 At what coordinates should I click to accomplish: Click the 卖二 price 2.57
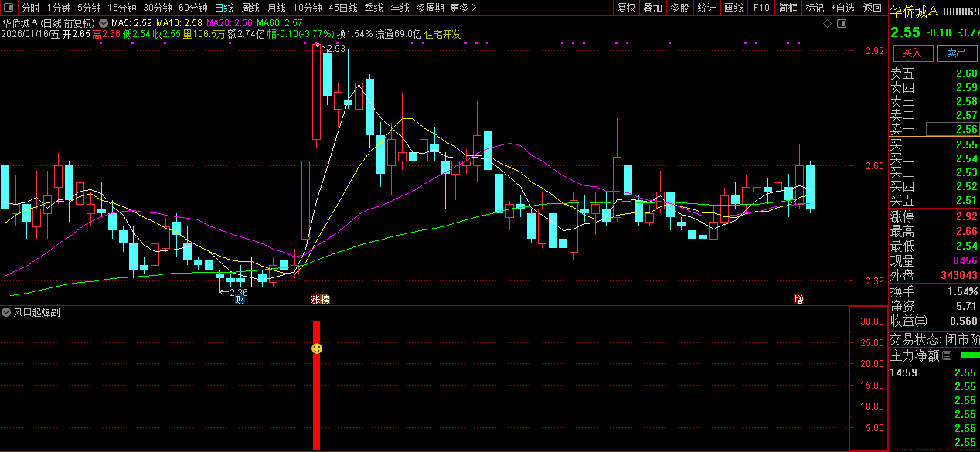(x=966, y=115)
